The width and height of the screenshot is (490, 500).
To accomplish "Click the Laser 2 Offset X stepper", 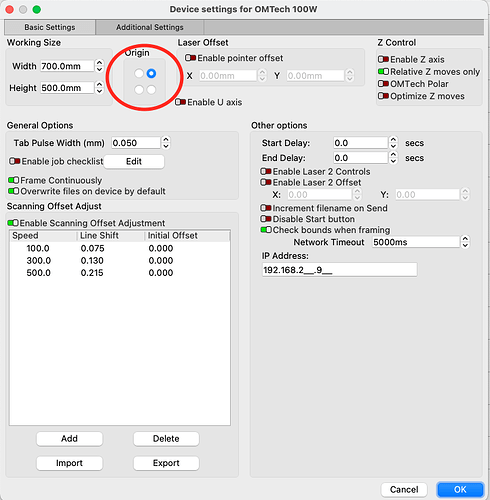I will 357,194.
